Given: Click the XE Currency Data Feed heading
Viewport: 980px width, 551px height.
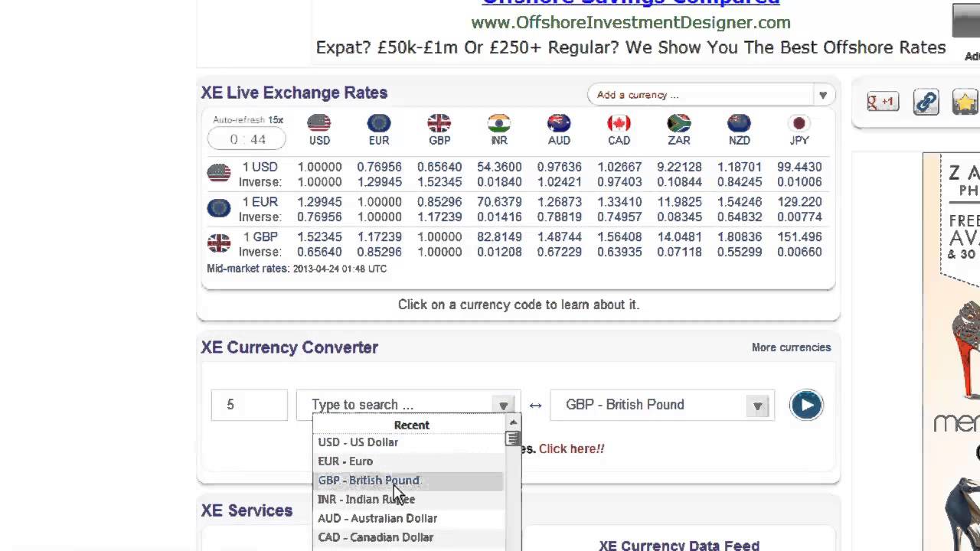Looking at the screenshot, I should [x=679, y=545].
